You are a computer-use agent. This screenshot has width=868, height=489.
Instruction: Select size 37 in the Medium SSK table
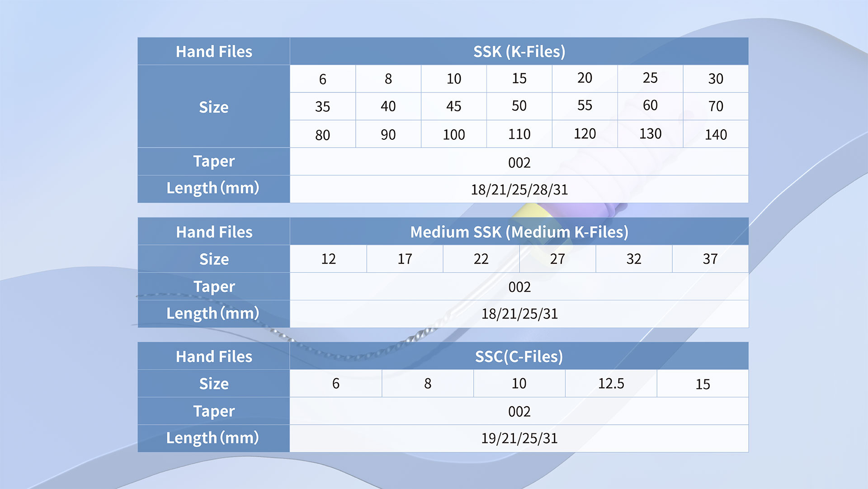pyautogui.click(x=710, y=259)
